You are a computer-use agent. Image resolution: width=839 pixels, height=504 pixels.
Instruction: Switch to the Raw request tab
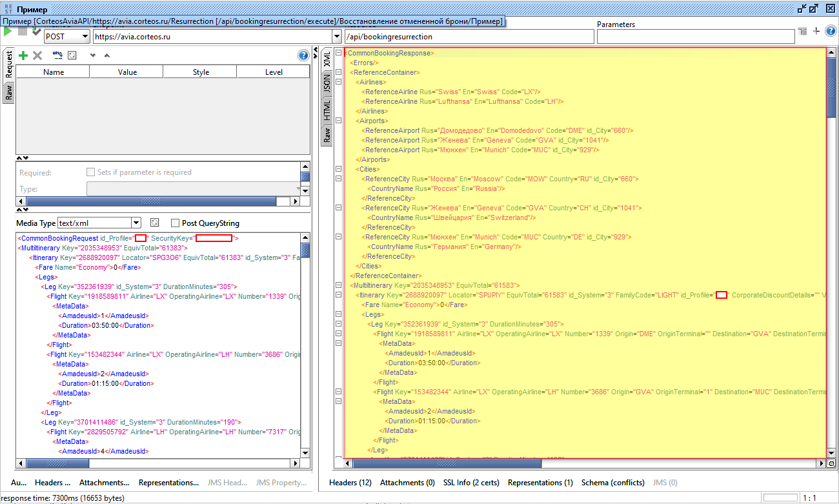coord(9,94)
